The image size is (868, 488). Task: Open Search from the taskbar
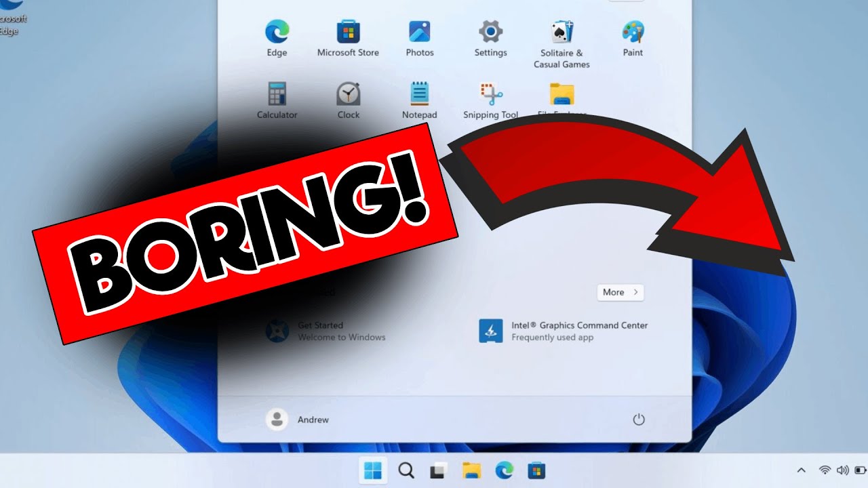[406, 470]
